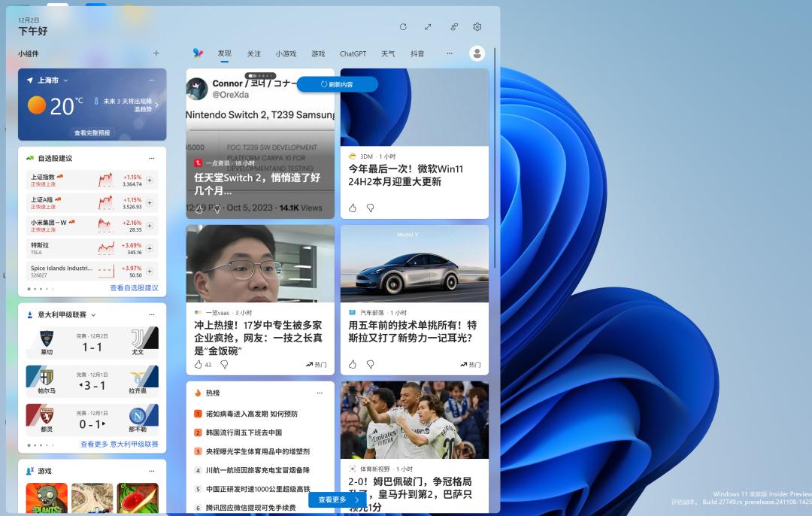The width and height of the screenshot is (812, 516).
Task: Open hot topic 川航一航班因旅客充电宝冒烟备降
Action: coord(257,470)
